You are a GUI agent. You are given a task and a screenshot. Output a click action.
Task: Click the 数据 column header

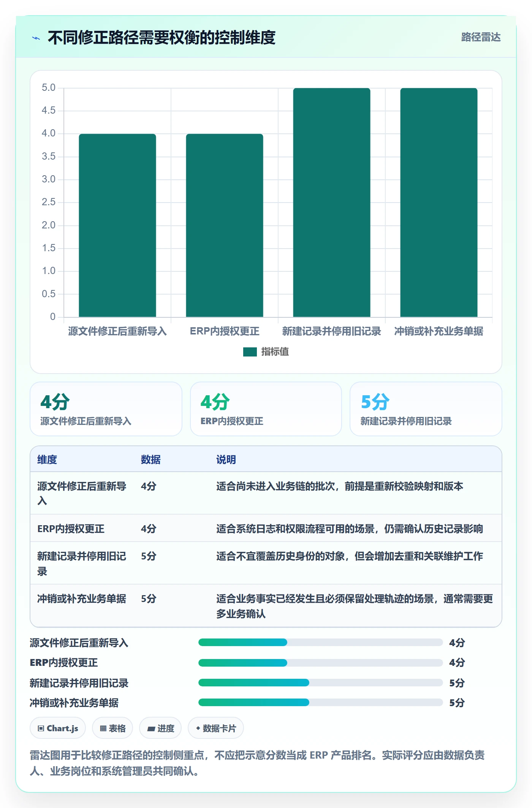151,459
